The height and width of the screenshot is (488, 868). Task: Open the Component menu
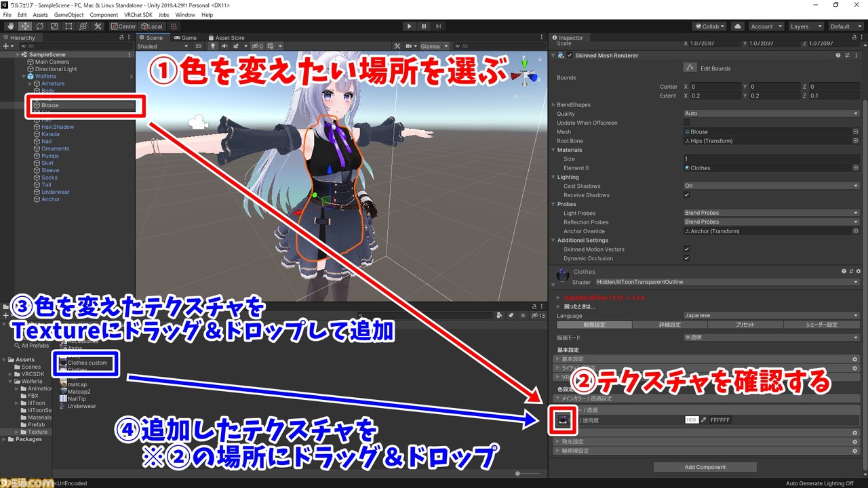[x=103, y=14]
